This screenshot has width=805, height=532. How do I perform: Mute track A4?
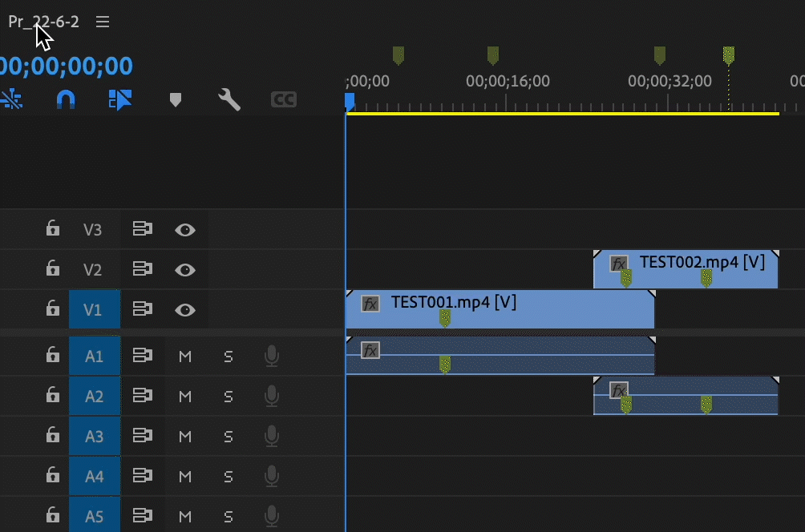185,477
